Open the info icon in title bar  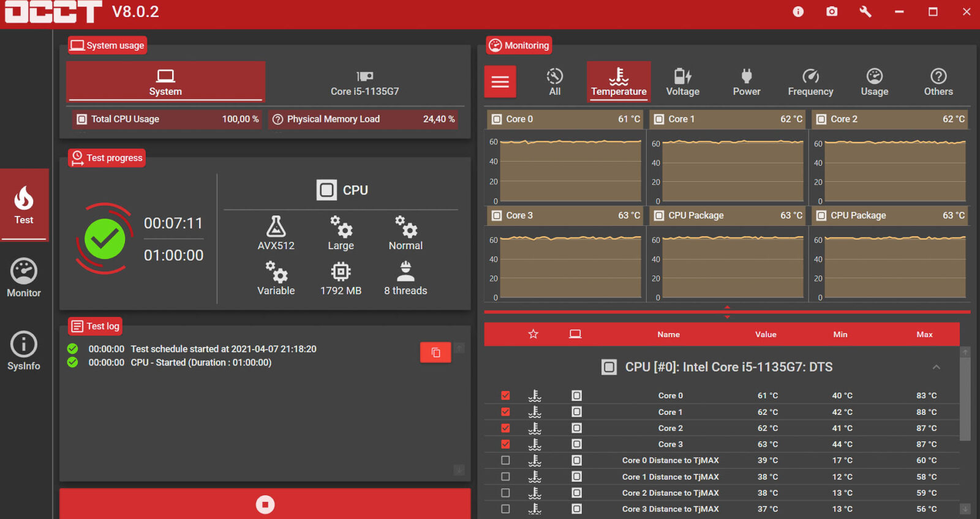tap(798, 12)
